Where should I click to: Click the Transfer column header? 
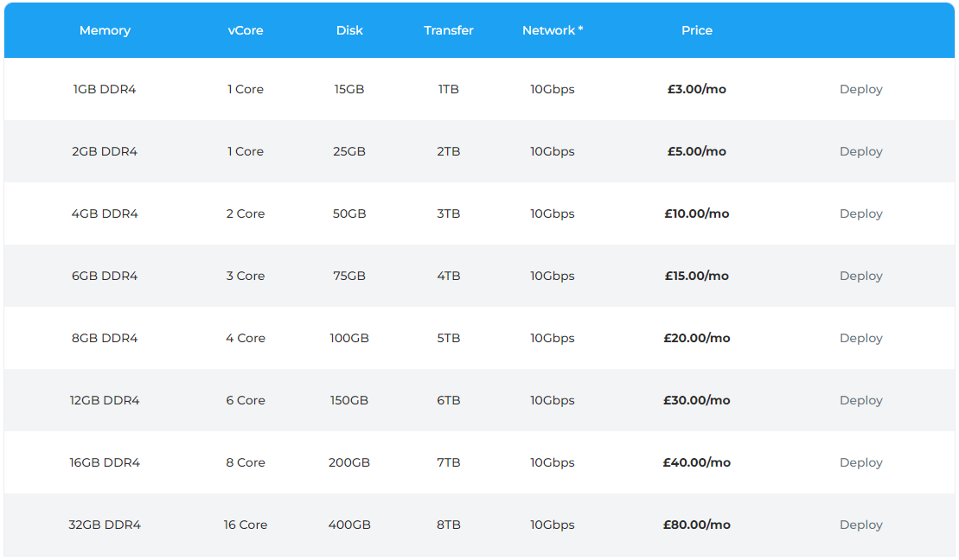448,30
